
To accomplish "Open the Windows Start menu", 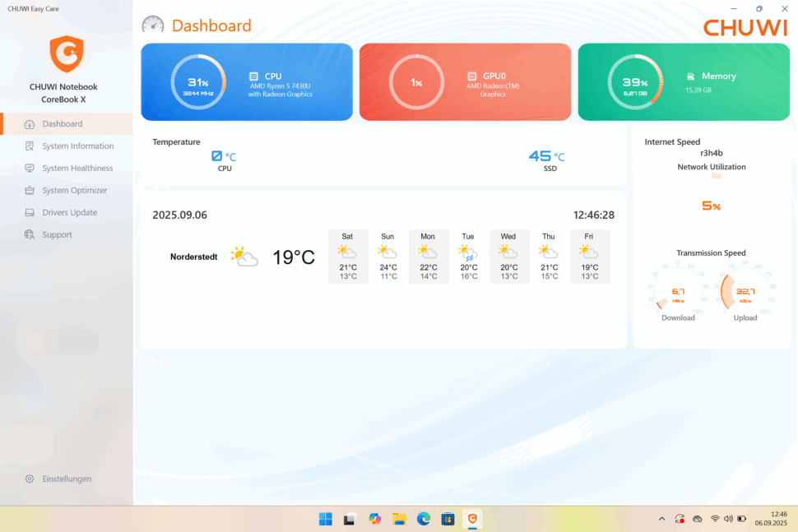I will 326,519.
